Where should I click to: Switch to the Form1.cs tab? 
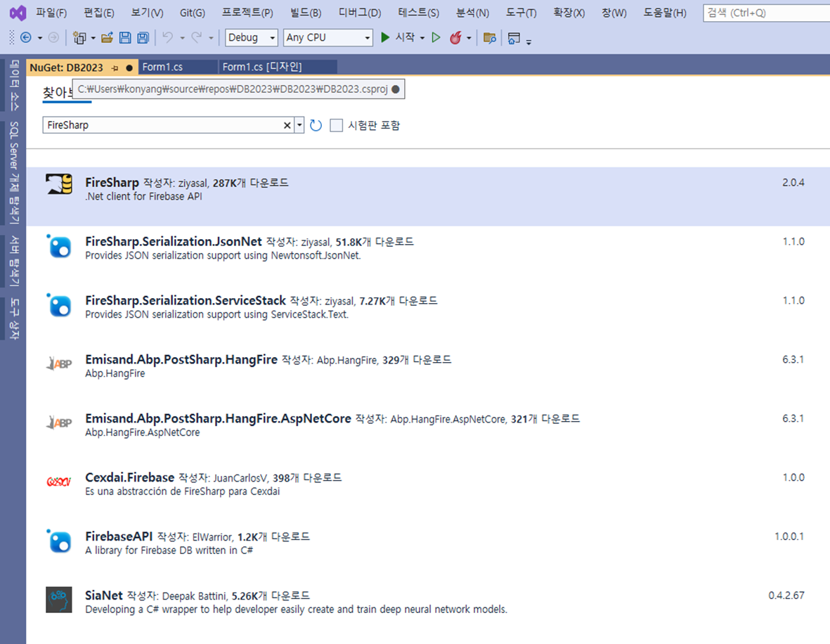tap(178, 67)
